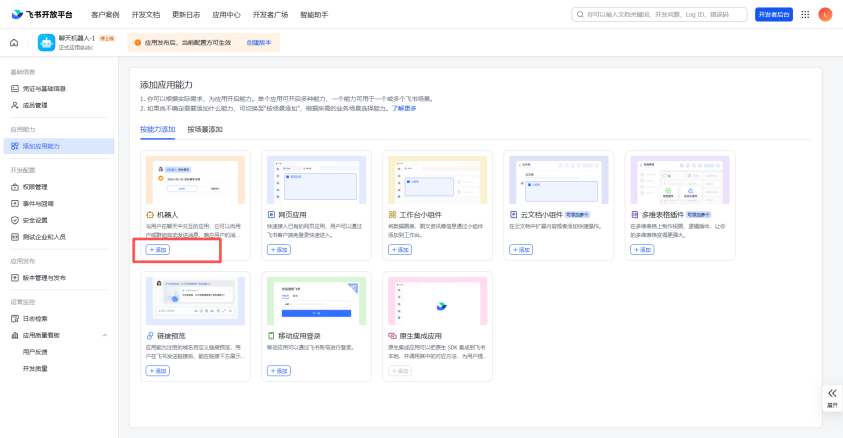Open 智能助手 in the top navigation

coord(314,15)
